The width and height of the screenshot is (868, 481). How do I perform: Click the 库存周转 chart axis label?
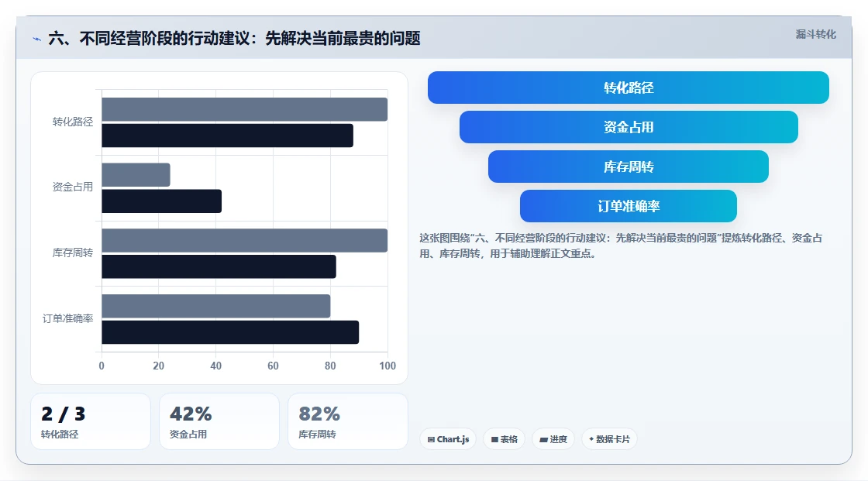[73, 253]
